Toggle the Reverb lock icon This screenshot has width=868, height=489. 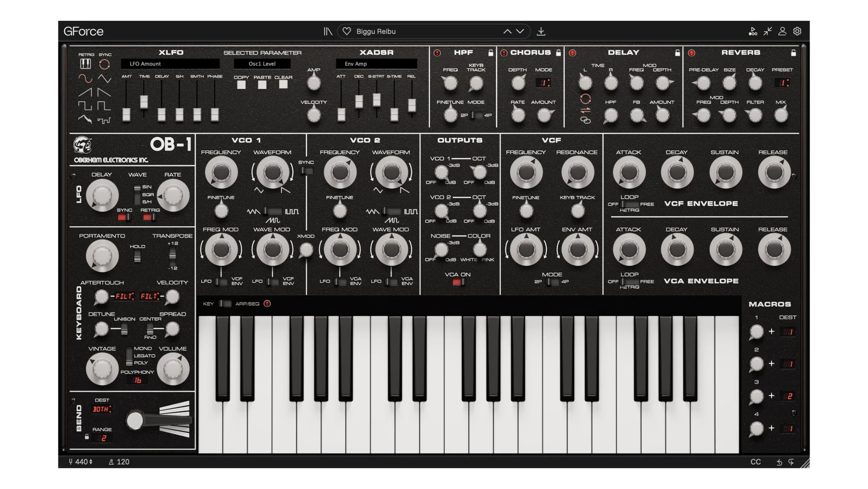[793, 53]
